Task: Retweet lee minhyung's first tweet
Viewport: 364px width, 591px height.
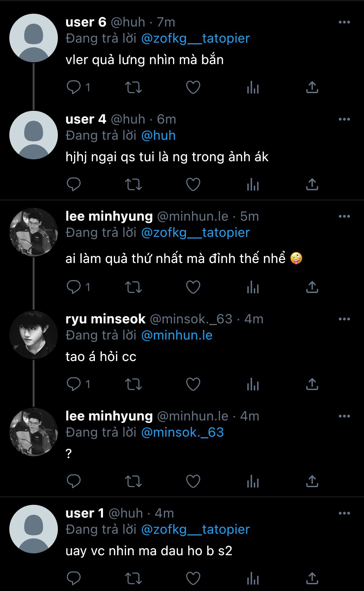Action: [x=133, y=287]
